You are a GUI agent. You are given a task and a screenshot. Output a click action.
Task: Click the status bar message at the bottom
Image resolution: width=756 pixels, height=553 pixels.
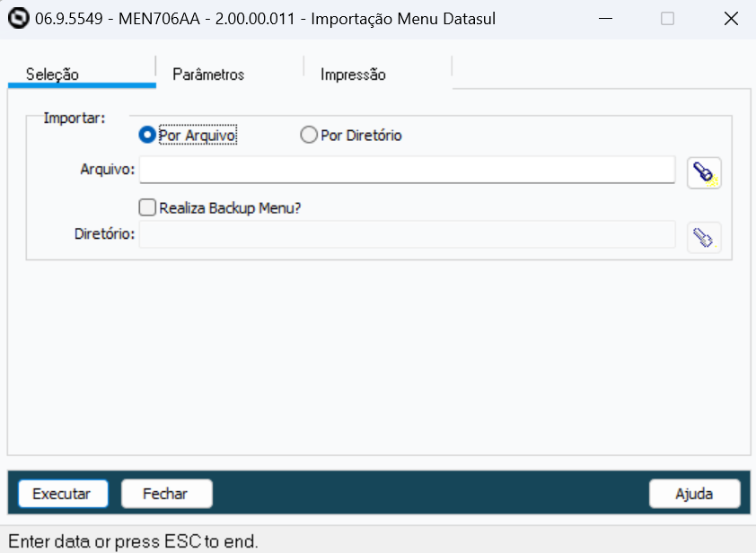point(128,540)
